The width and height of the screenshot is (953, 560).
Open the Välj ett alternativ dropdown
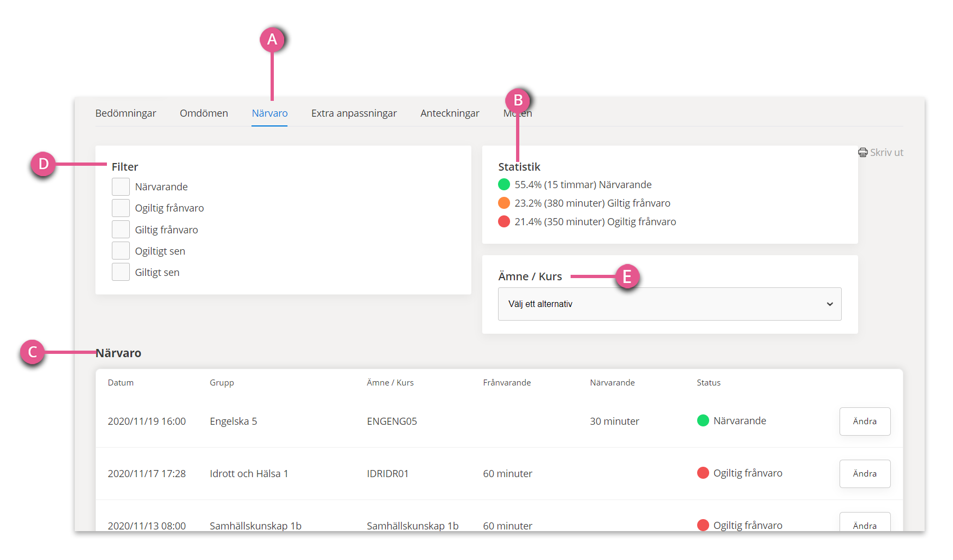click(669, 304)
